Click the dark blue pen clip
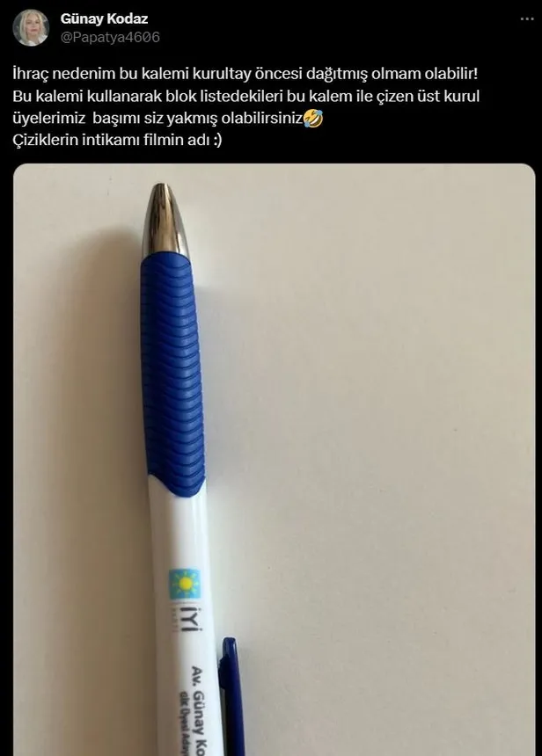 tap(231, 697)
